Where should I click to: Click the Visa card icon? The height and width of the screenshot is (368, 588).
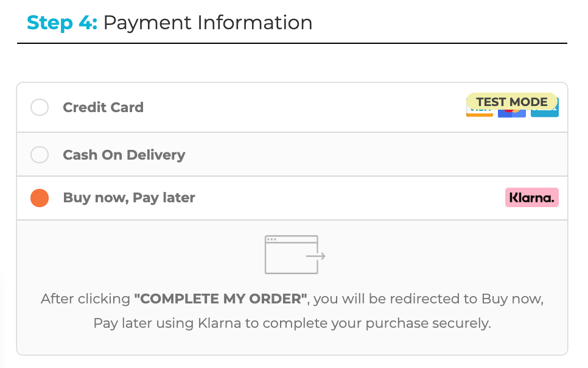[x=479, y=113]
